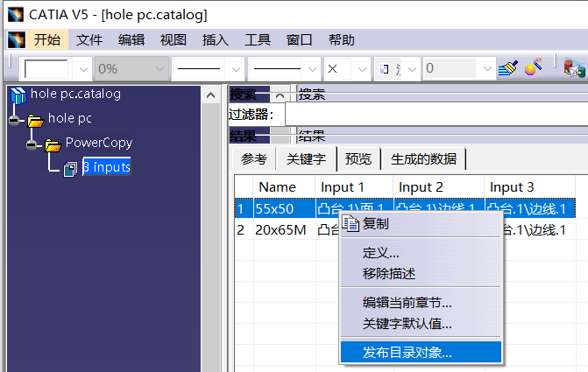
Task: Select the PowerCopy chapter label
Action: 99,143
